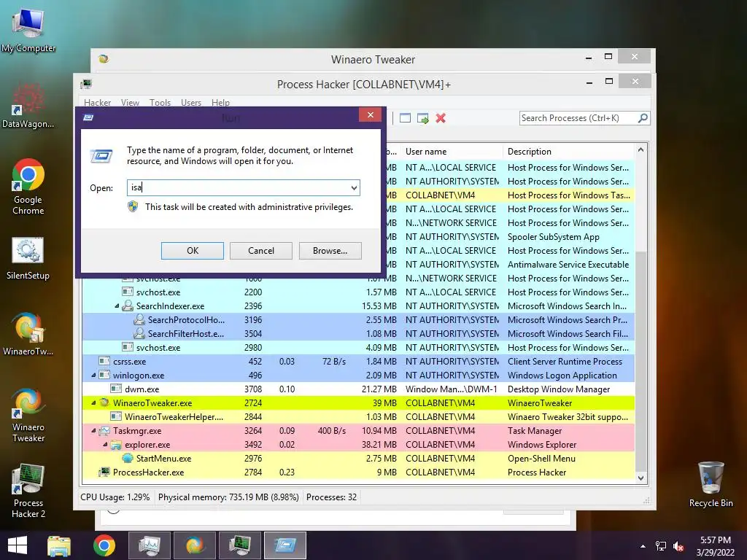This screenshot has width=747, height=560.
Task: Click the network tray icon
Action: pyautogui.click(x=661, y=546)
